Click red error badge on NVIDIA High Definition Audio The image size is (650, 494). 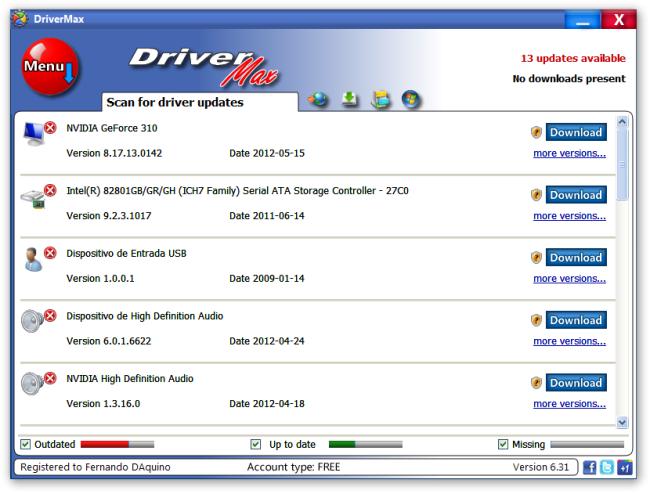click(x=51, y=378)
